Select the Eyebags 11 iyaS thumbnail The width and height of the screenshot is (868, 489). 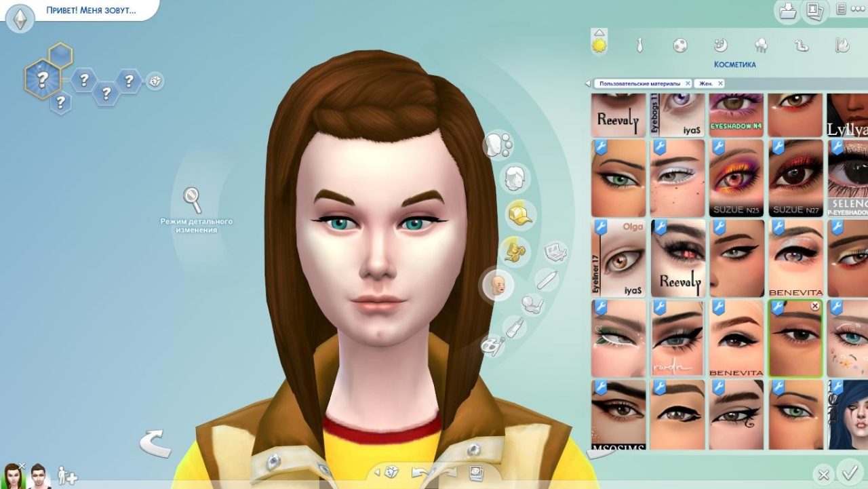click(677, 115)
